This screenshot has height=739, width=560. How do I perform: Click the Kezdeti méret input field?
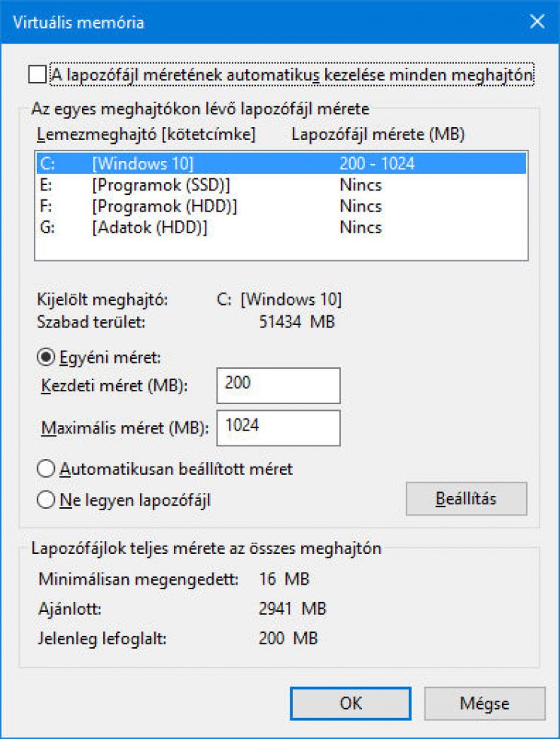tap(278, 385)
